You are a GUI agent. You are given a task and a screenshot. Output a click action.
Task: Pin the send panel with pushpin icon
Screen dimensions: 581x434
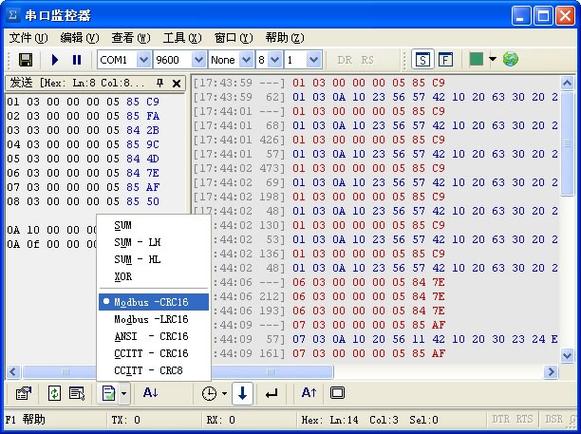tap(160, 83)
